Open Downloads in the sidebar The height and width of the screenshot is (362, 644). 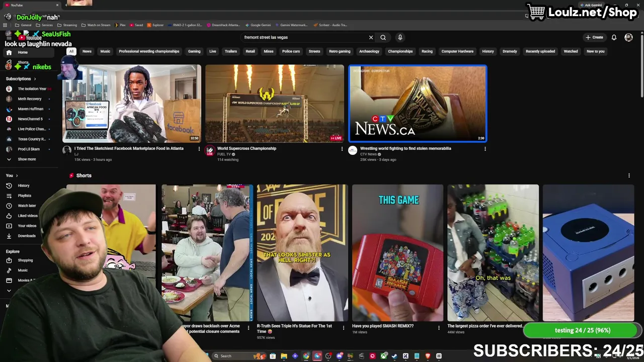[x=26, y=236]
